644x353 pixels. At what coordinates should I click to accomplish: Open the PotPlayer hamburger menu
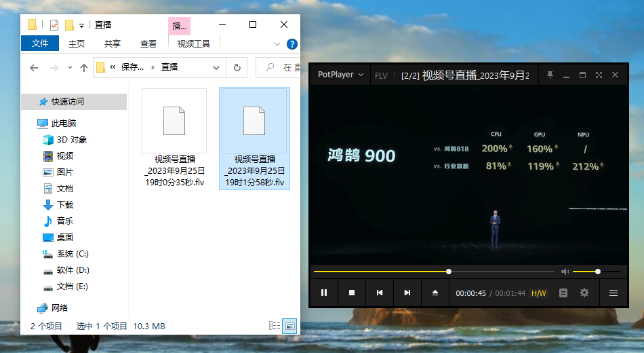[x=613, y=293]
